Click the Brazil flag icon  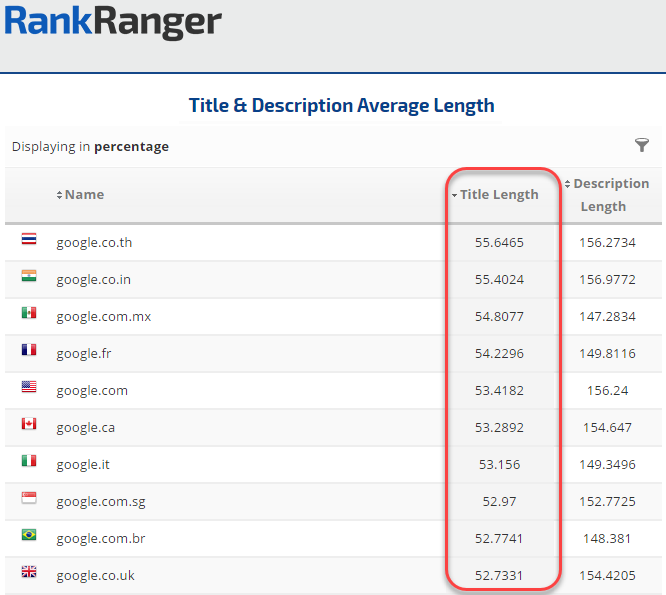pyautogui.click(x=29, y=535)
